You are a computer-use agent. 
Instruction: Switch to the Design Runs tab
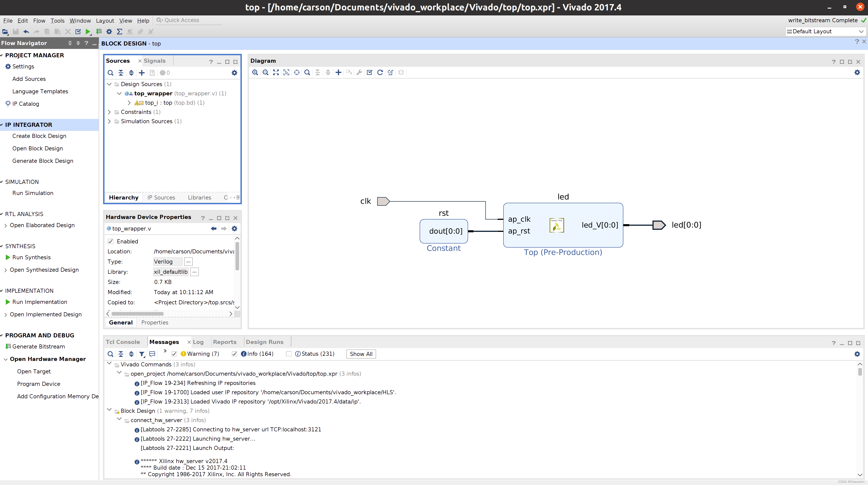[x=264, y=342]
